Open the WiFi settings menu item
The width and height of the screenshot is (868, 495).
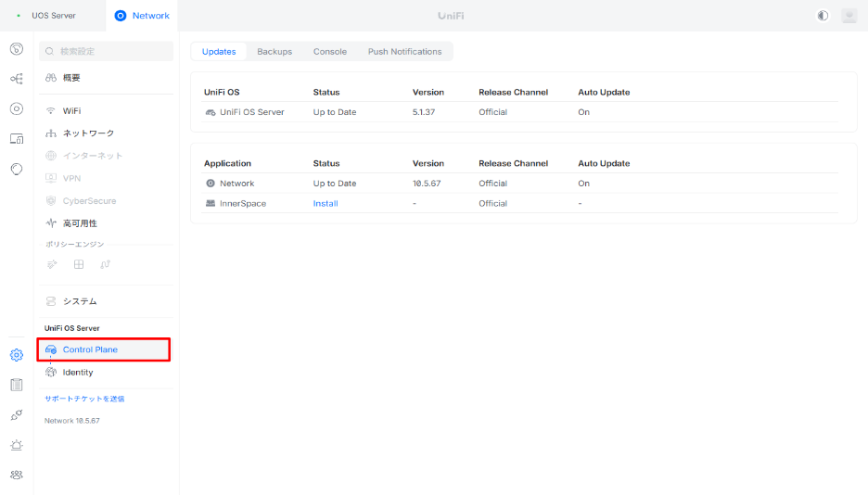coord(106,110)
